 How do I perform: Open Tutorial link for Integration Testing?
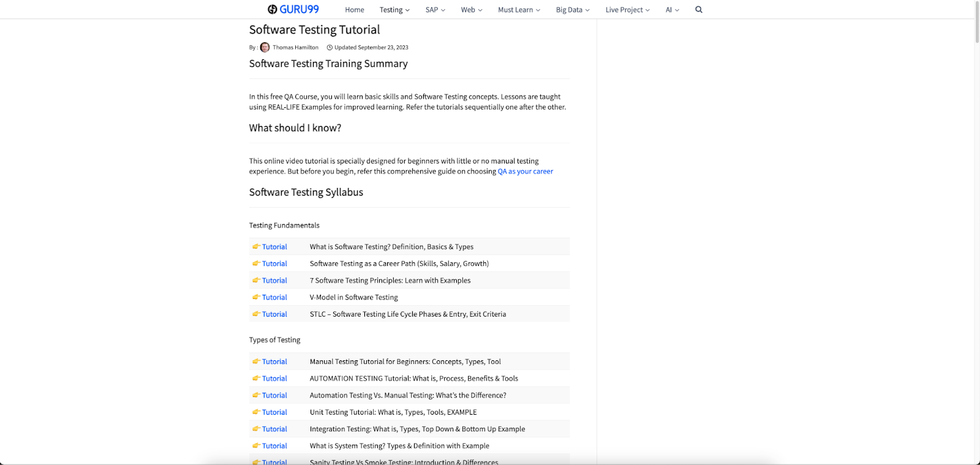tap(274, 429)
